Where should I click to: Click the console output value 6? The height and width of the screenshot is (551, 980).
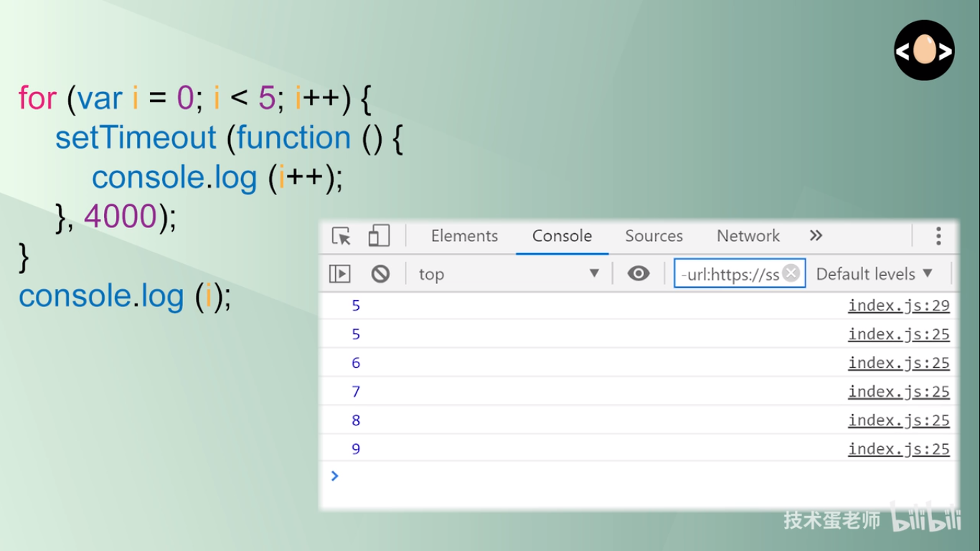[356, 363]
